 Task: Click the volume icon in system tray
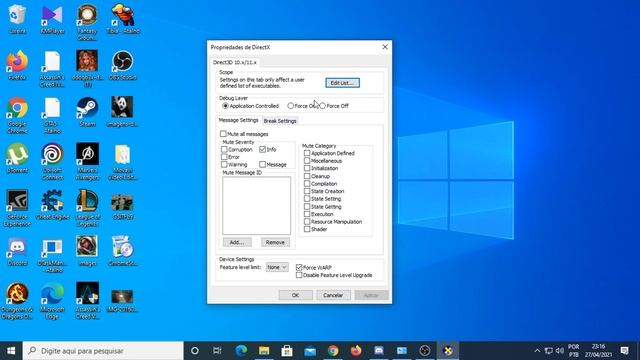click(x=560, y=351)
